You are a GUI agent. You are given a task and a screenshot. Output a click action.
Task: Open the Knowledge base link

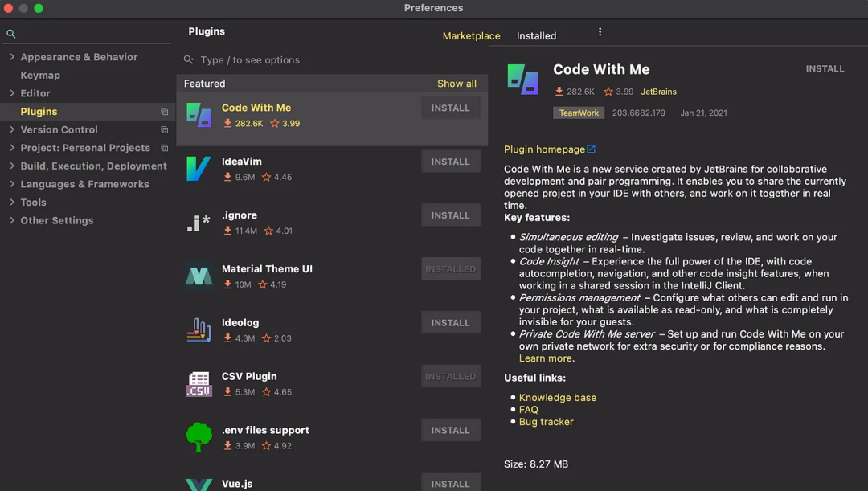coord(558,398)
